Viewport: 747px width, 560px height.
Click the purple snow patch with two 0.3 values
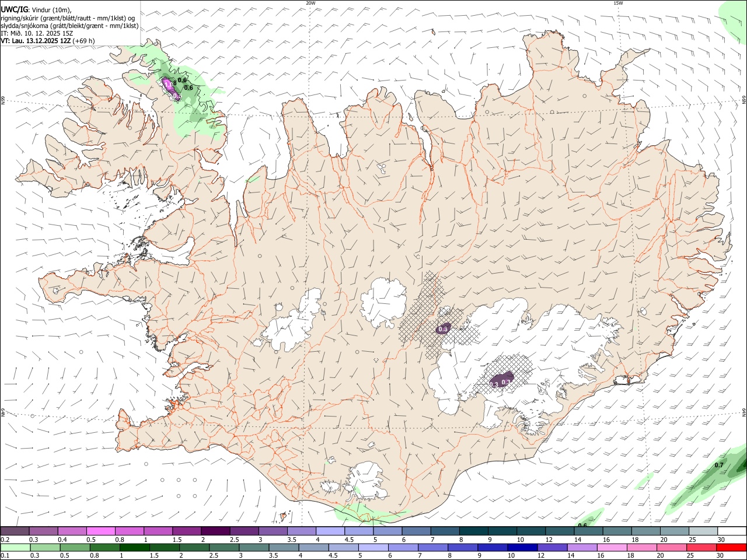tap(501, 380)
